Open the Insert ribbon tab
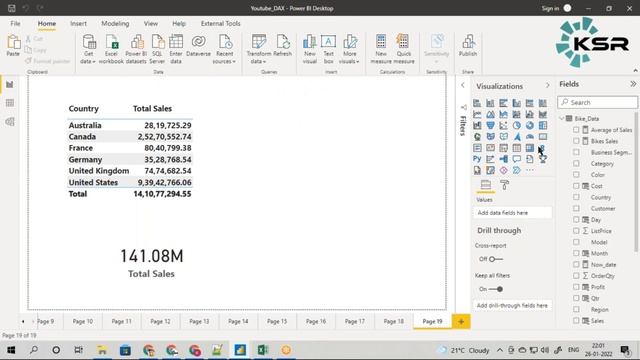Image resolution: width=640 pixels, height=360 pixels. click(78, 24)
